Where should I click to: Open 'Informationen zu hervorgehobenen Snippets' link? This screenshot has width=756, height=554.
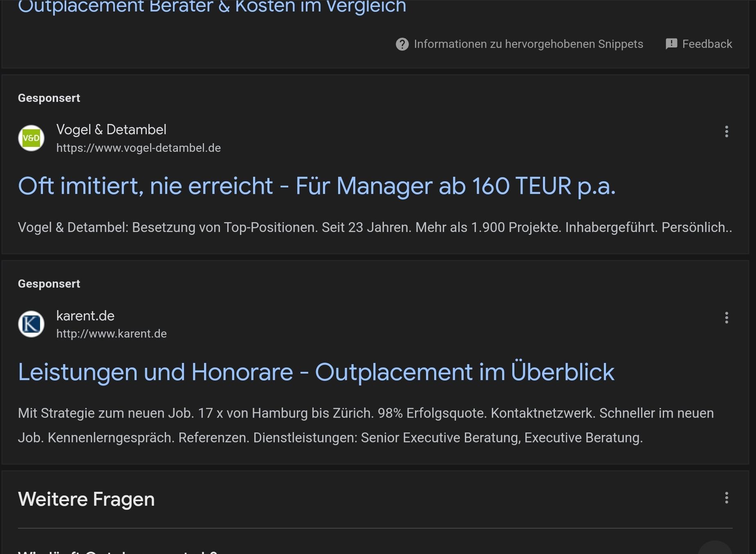(528, 44)
